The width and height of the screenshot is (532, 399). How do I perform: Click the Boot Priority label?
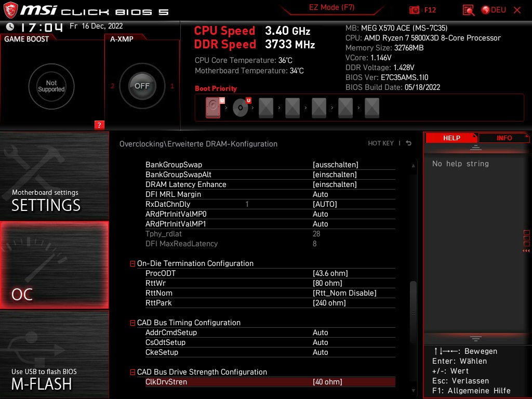[x=216, y=88]
